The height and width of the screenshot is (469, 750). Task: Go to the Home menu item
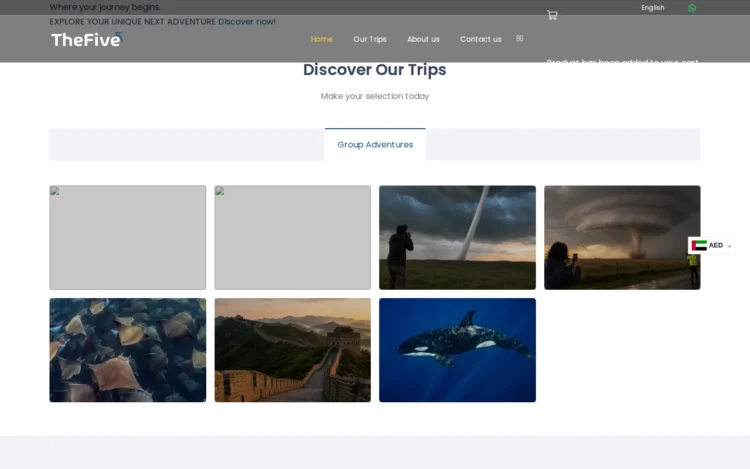pyautogui.click(x=321, y=39)
